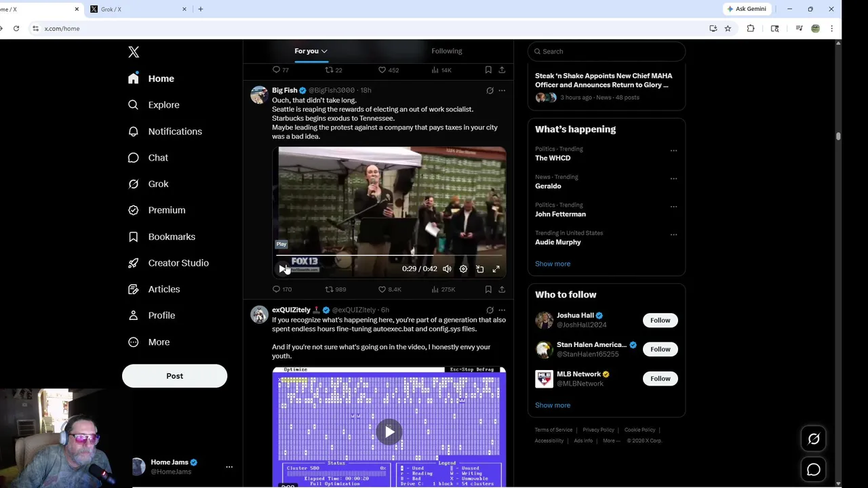This screenshot has height=488, width=868.
Task: Switch to the Following tab
Action: pos(446,51)
